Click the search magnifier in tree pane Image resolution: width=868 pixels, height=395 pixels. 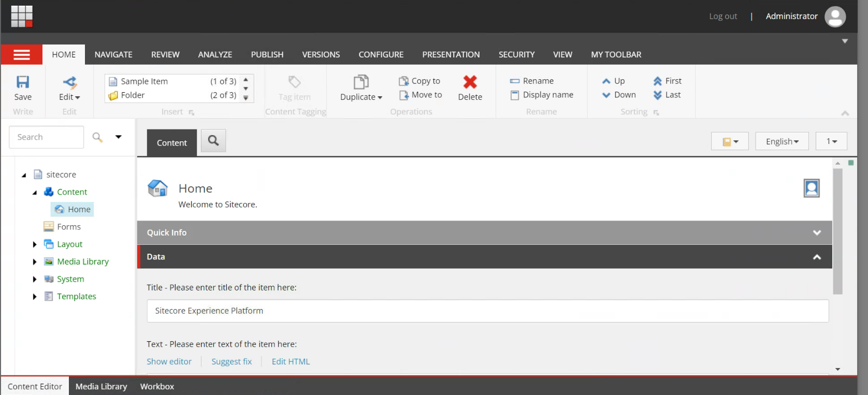(97, 137)
